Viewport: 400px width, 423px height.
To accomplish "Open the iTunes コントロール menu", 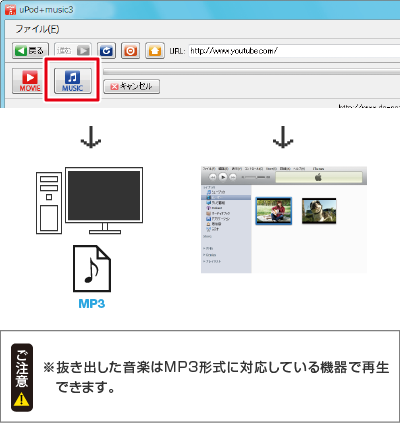I will tap(254, 169).
